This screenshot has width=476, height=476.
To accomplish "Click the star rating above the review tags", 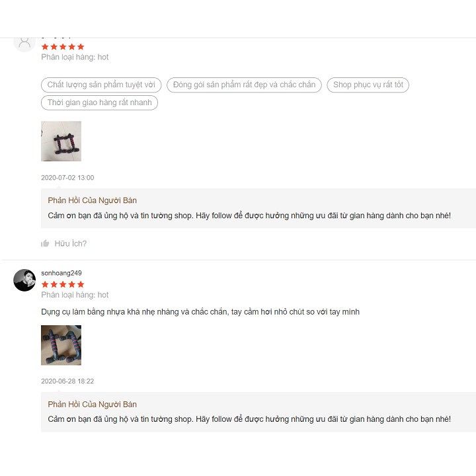I will [63, 47].
